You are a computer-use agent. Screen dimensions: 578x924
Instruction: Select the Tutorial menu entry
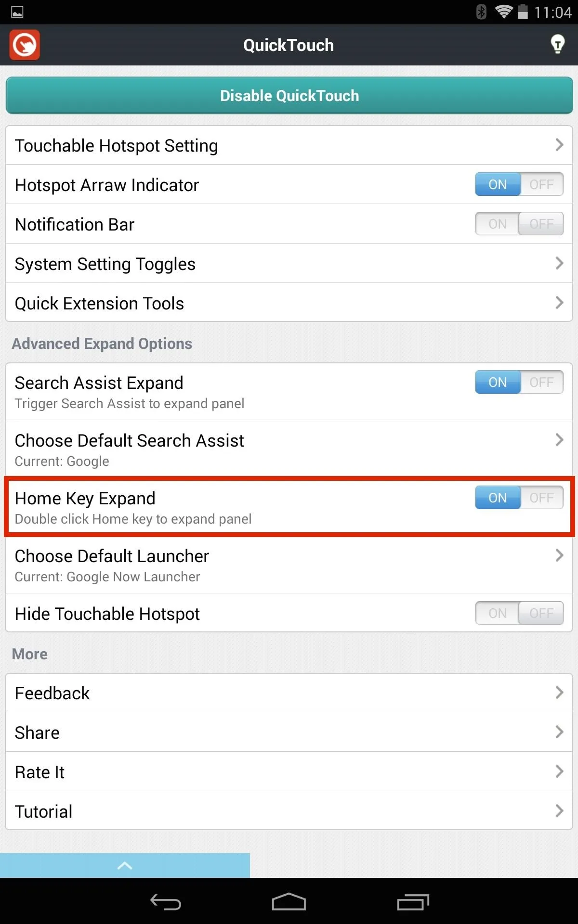pos(289,811)
